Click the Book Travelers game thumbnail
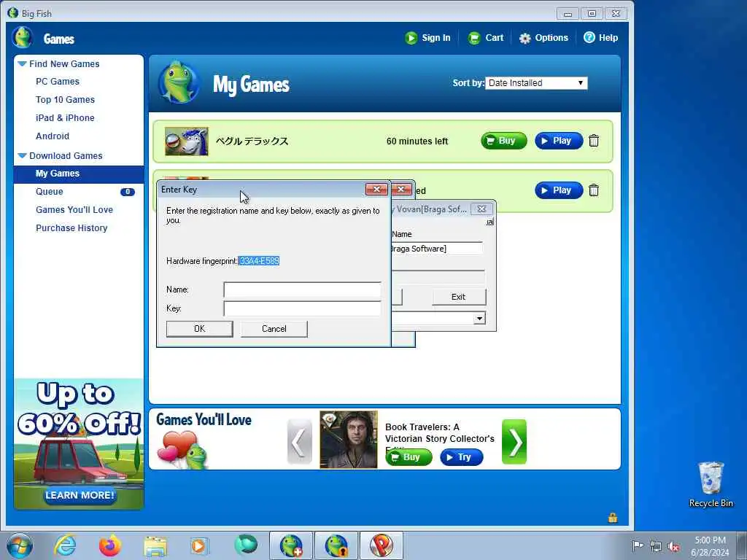 (348, 440)
